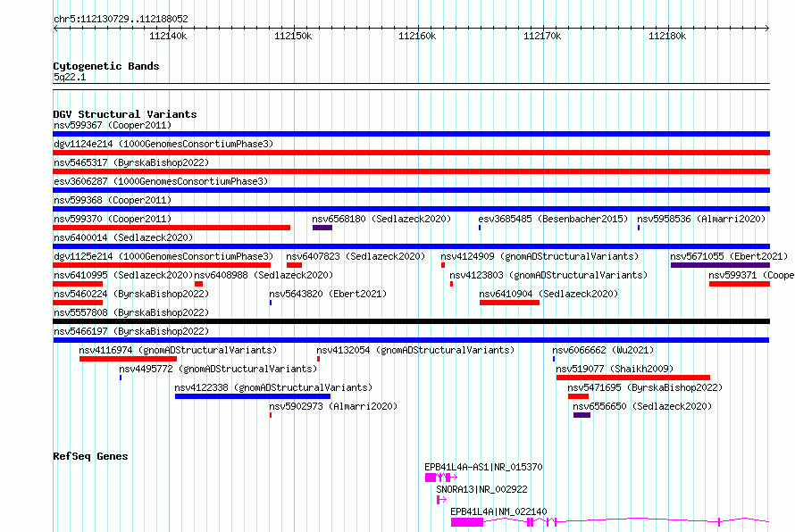
Task: Open nsv5643820 (Ebert2021) variant
Action: pos(328,294)
